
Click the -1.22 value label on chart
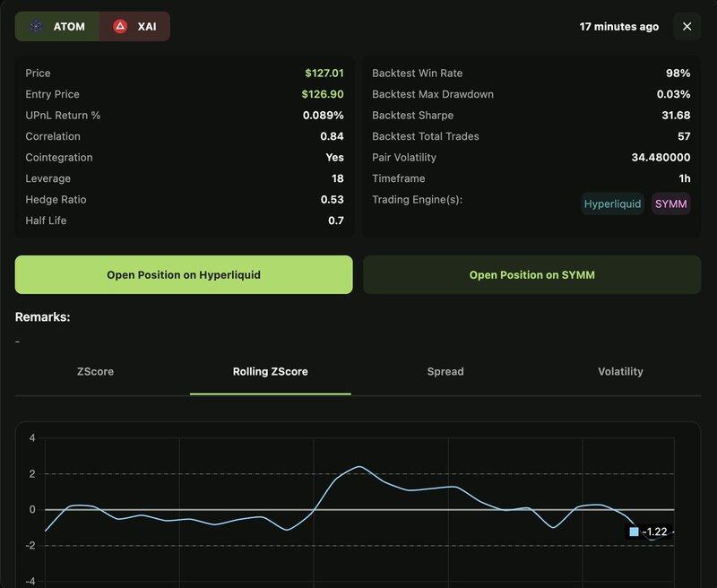pyautogui.click(x=655, y=532)
